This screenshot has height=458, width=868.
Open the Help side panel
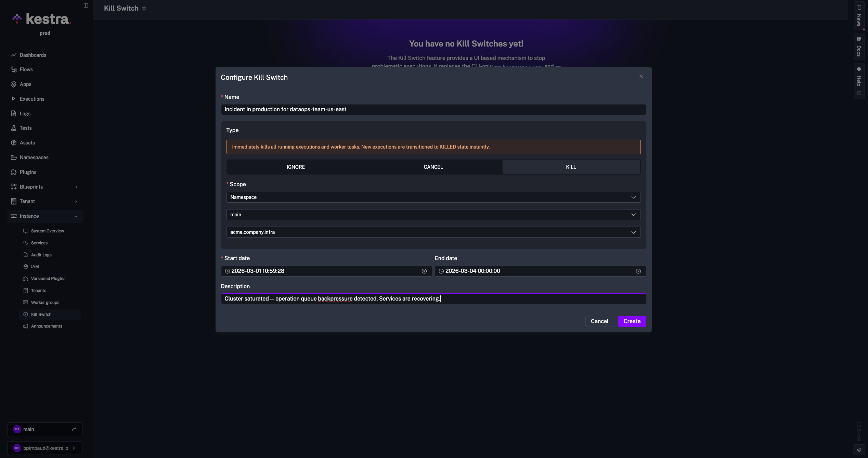pos(859,80)
